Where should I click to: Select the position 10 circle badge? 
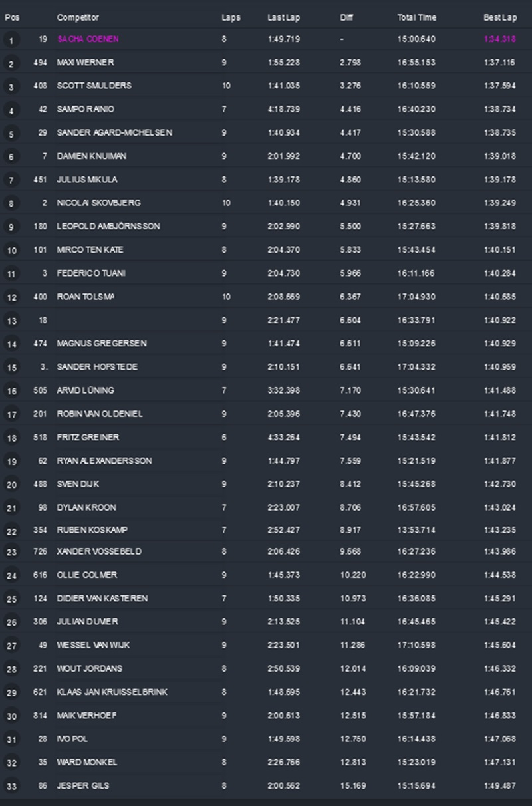[x=11, y=251]
